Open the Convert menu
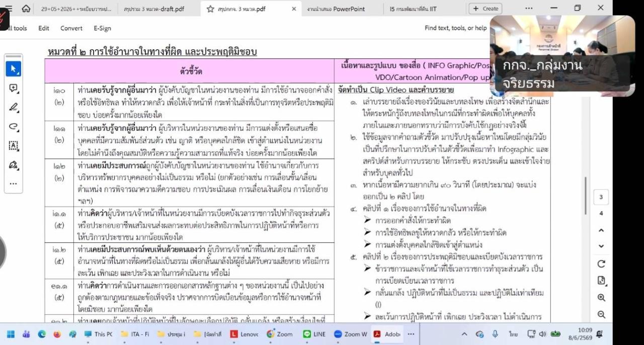This screenshot has height=345, width=644. click(x=71, y=28)
